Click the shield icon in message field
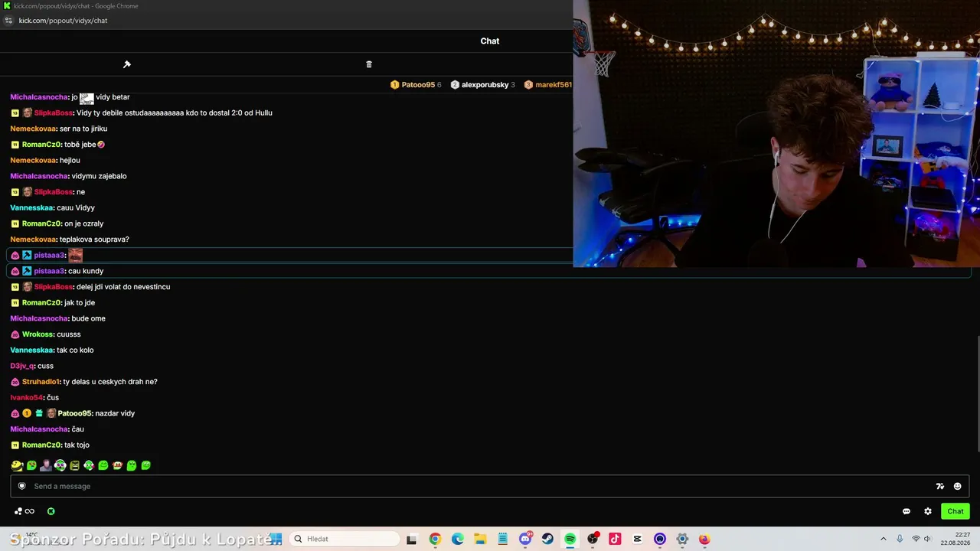 pos(22,486)
